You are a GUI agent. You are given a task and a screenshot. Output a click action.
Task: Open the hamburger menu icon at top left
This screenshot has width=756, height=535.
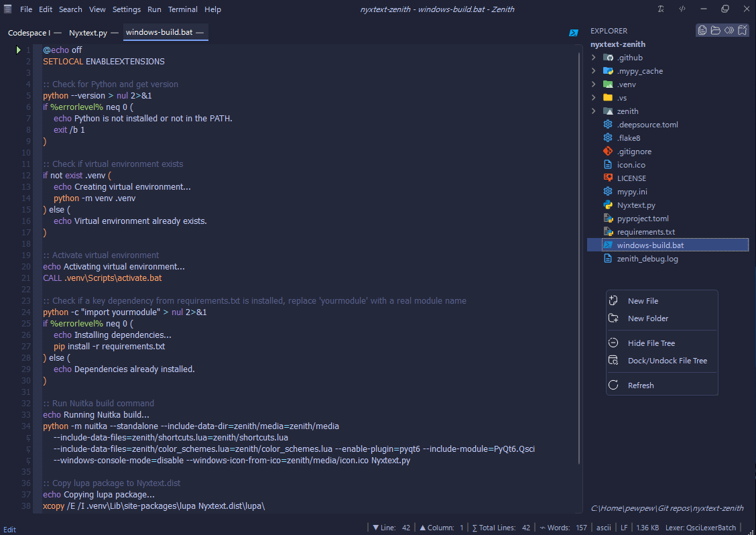8,9
